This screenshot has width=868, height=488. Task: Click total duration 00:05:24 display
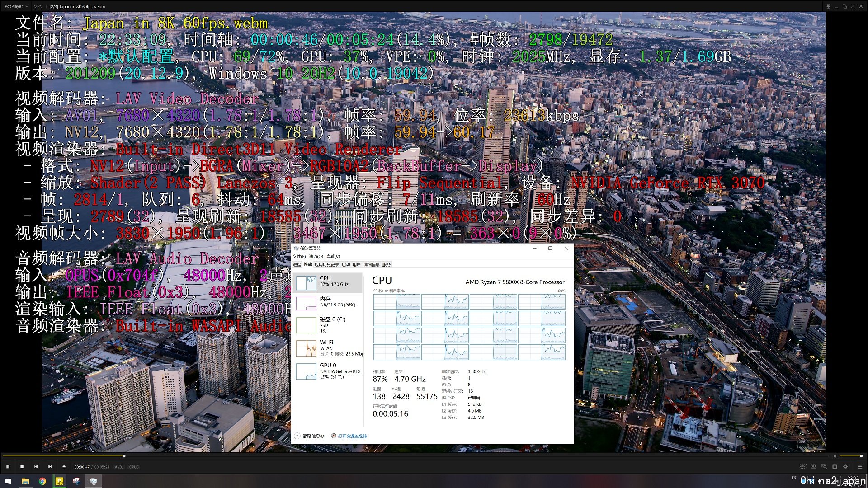pyautogui.click(x=102, y=467)
